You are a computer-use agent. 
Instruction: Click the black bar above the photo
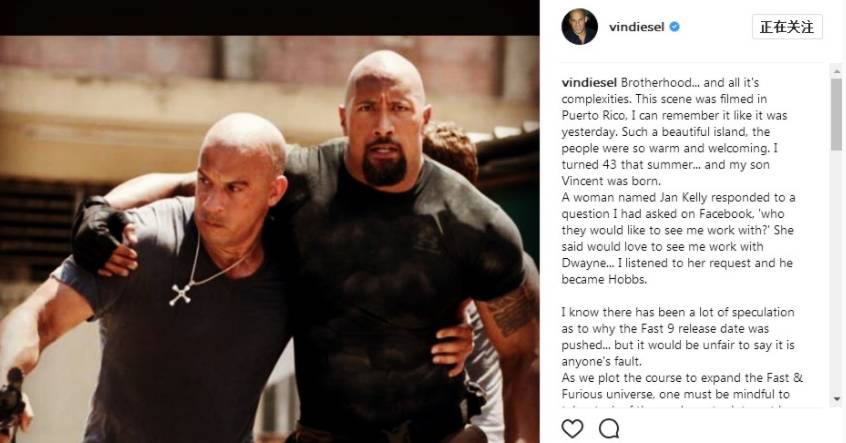269,18
